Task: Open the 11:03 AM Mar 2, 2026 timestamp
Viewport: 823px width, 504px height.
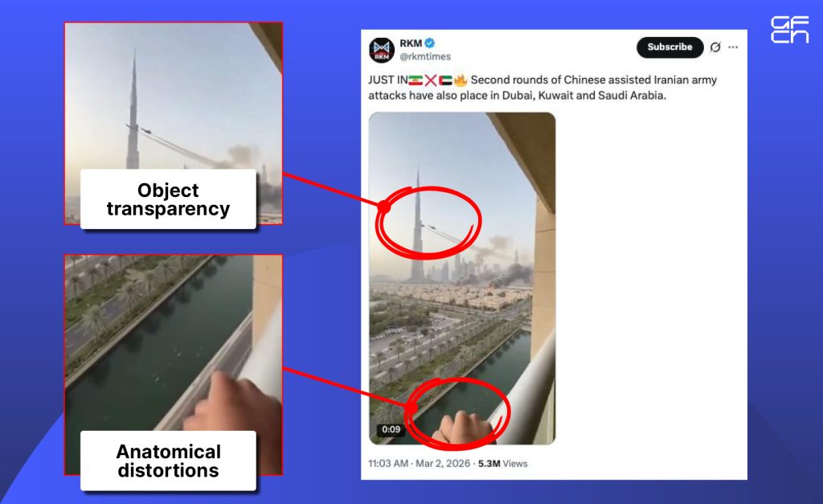Action: pos(419,464)
